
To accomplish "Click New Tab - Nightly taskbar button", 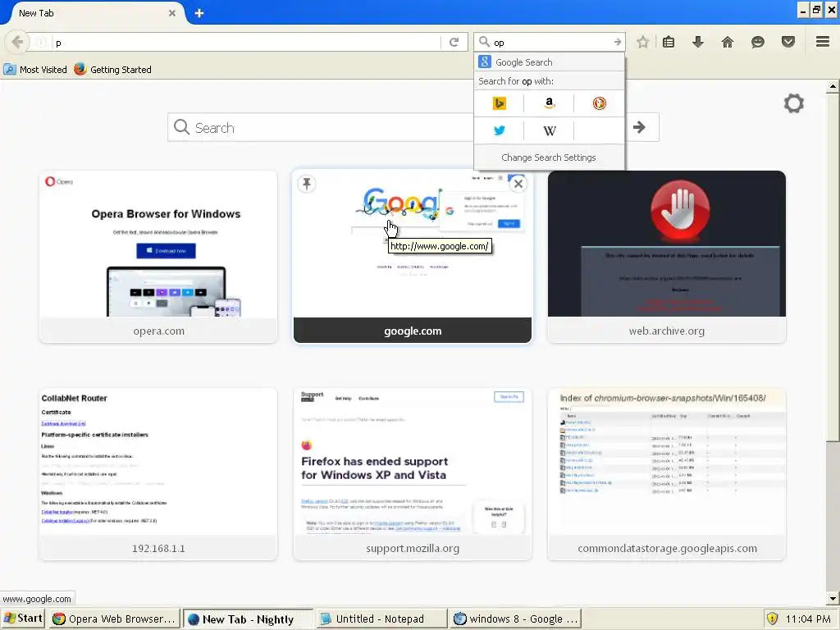I will pyautogui.click(x=248, y=619).
